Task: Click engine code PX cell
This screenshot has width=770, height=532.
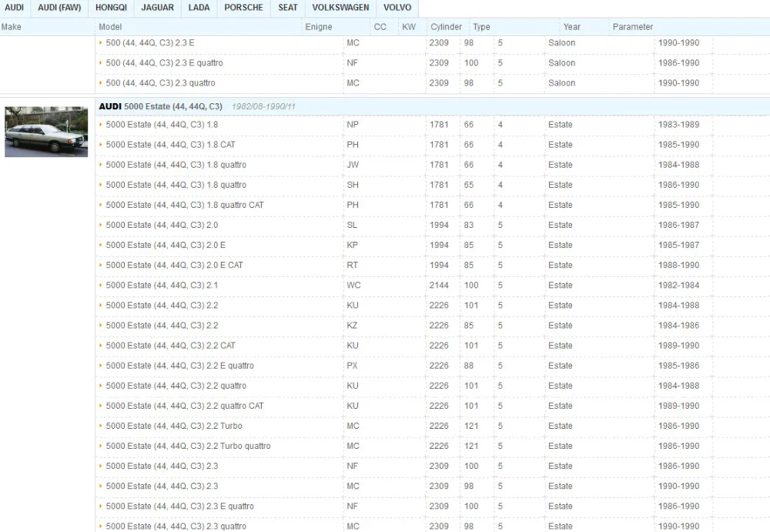Action: click(x=352, y=366)
